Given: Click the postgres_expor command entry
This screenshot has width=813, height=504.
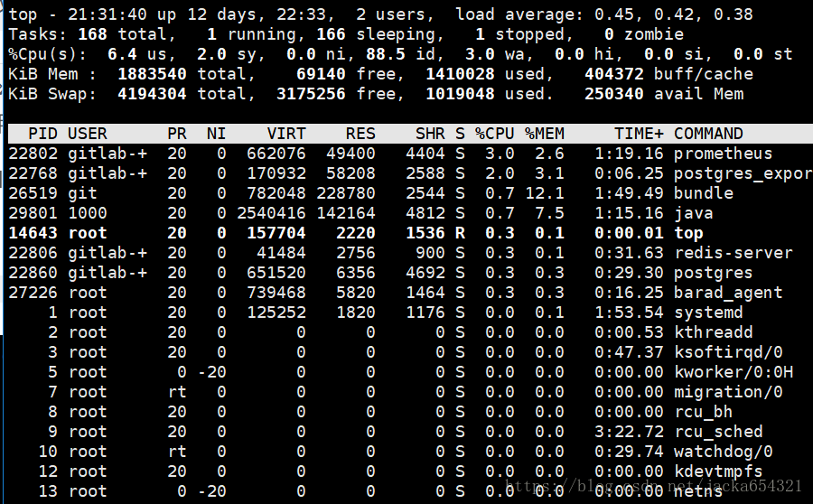Looking at the screenshot, I should click(x=743, y=173).
